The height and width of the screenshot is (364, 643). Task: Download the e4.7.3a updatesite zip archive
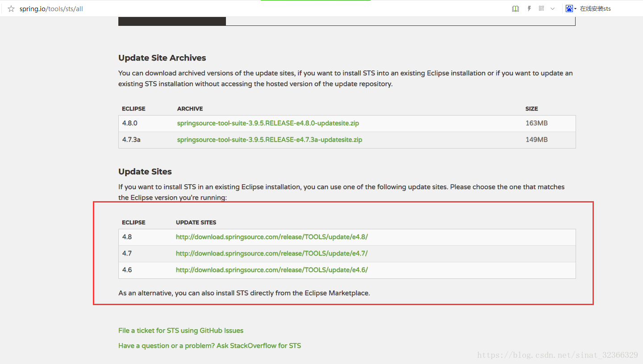269,140
